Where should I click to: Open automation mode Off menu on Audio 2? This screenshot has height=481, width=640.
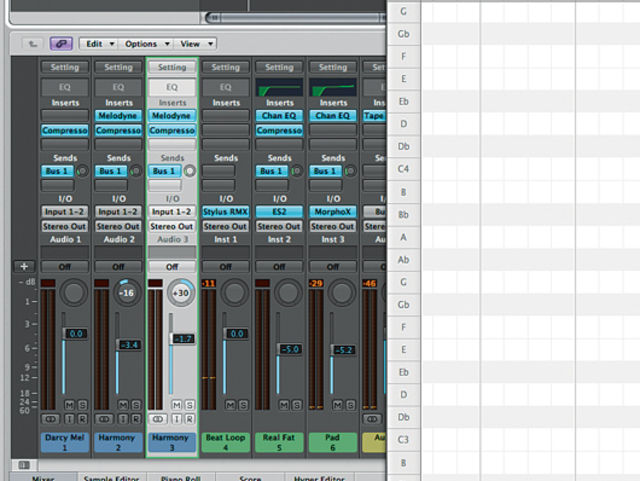(x=118, y=267)
